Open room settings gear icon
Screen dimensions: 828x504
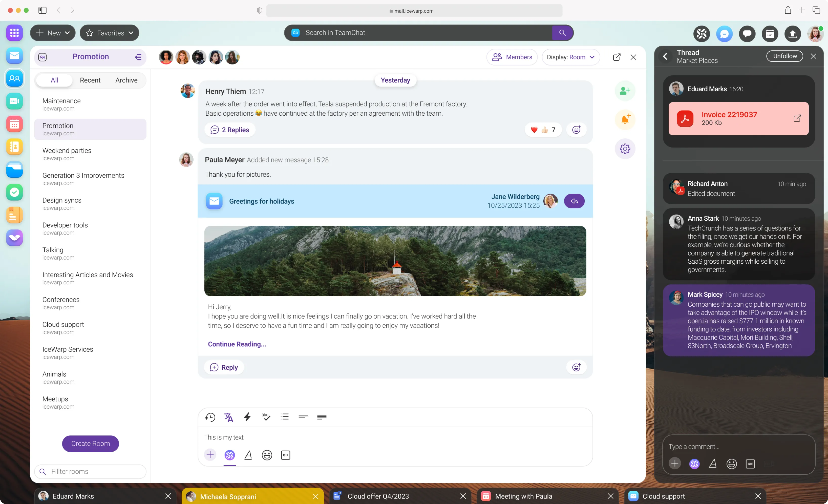coord(625,149)
